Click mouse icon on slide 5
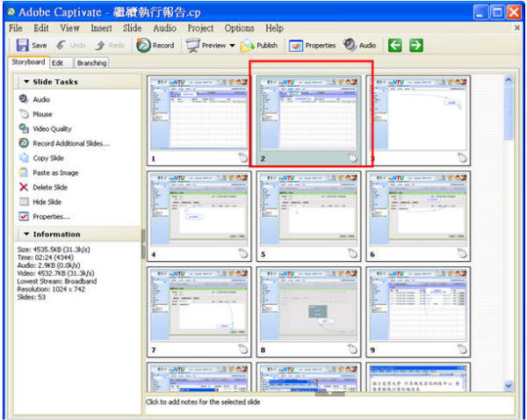This screenshot has height=420, width=527. (x=352, y=253)
